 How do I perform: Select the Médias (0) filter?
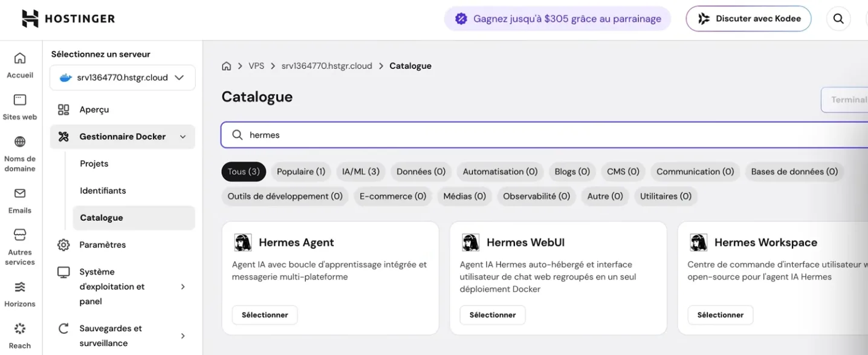[465, 197]
